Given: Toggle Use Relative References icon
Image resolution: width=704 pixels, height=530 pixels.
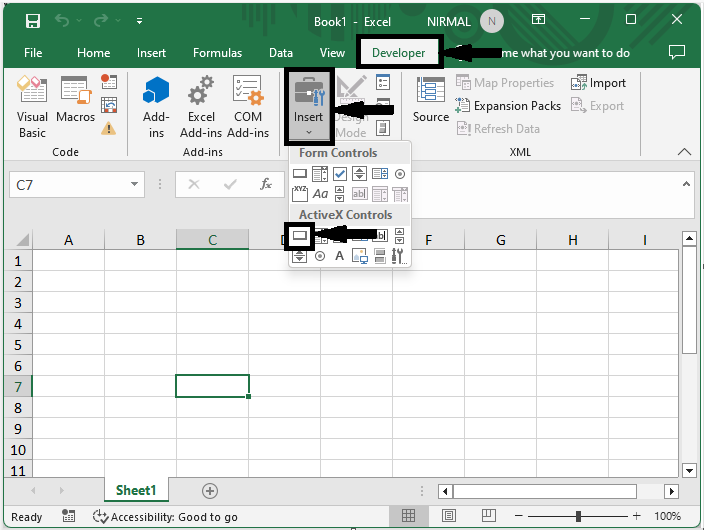Looking at the screenshot, I should click(109, 106).
